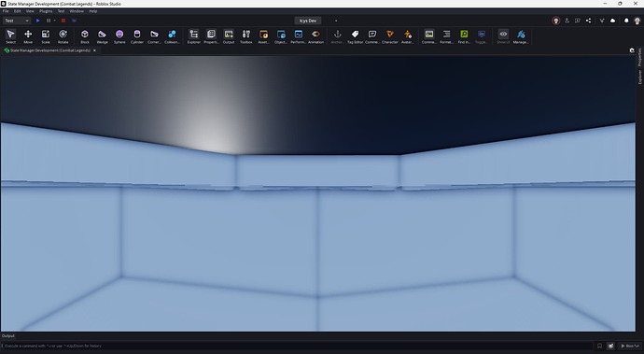Open the Plugins menu
The height and width of the screenshot is (354, 644).
coord(46,11)
